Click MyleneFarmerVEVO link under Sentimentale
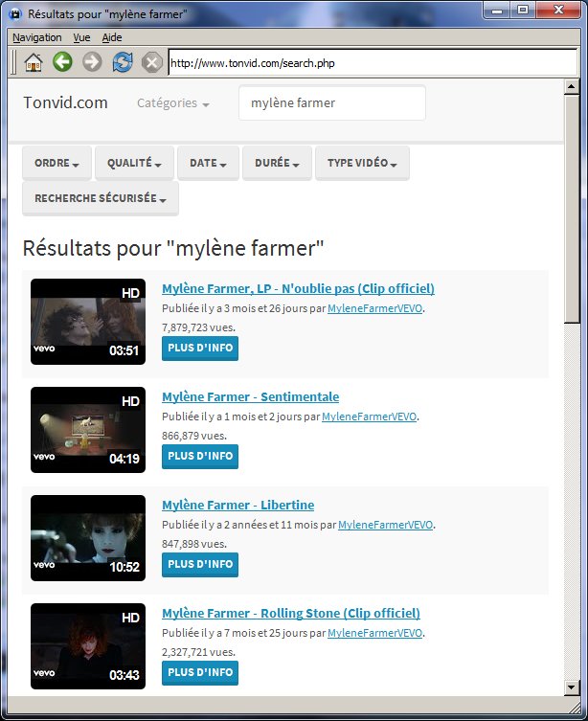Viewport: 588px width, 721px height. tap(369, 417)
